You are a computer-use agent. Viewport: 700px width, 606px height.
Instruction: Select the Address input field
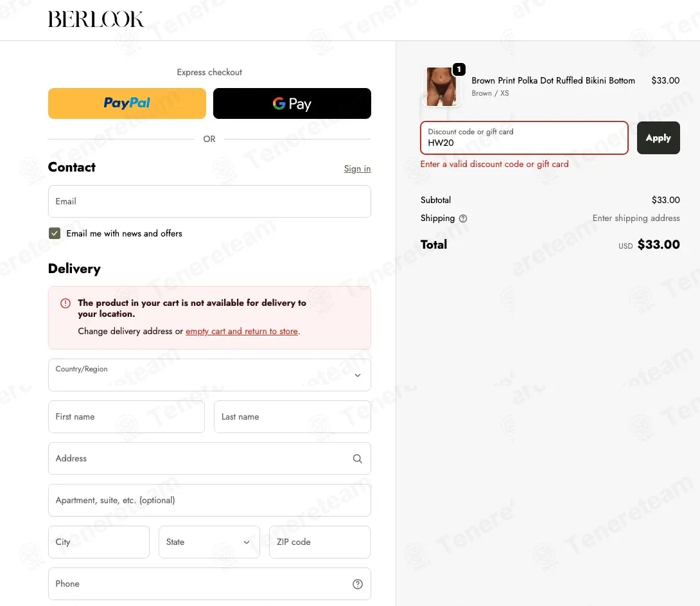tap(209, 459)
